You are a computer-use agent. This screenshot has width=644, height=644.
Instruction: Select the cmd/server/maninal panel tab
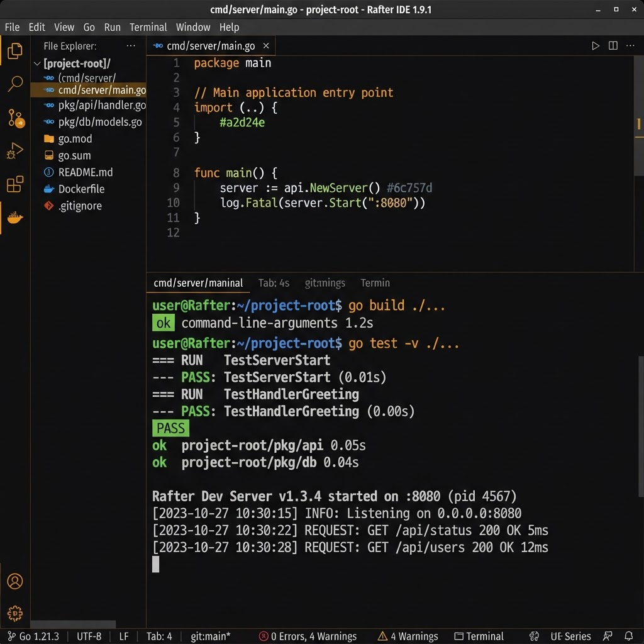[x=198, y=283]
